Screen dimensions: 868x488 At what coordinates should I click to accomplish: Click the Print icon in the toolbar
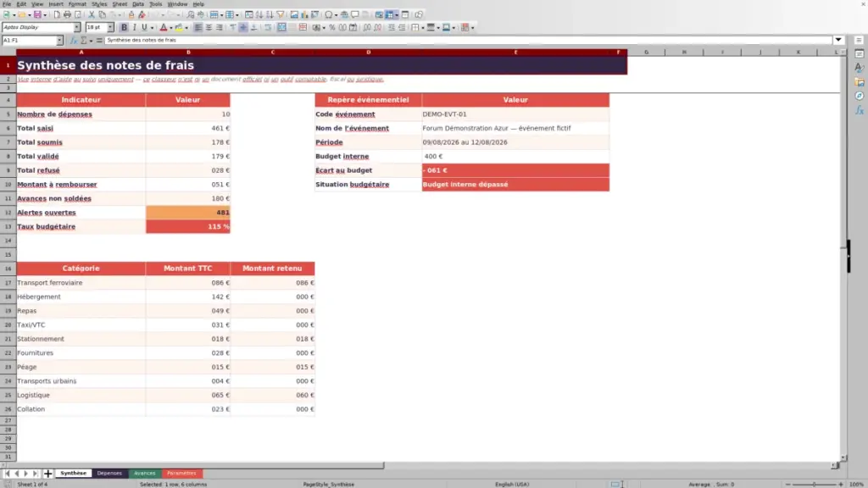click(x=67, y=14)
